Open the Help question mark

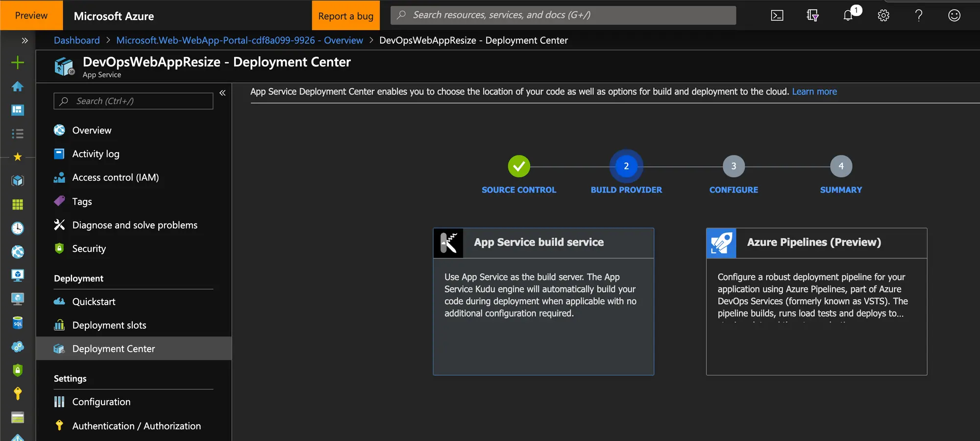(919, 15)
